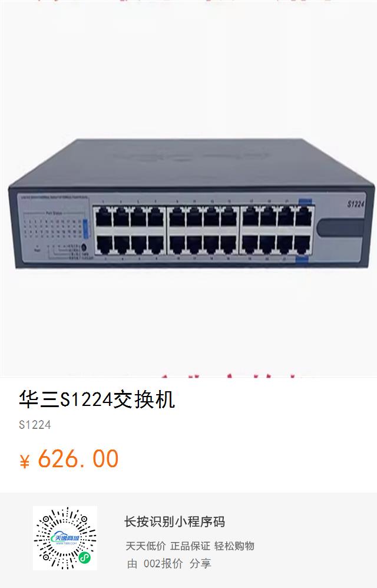Click the green WeChat mini program badge
Screen dimensions: 377x588
point(85,559)
